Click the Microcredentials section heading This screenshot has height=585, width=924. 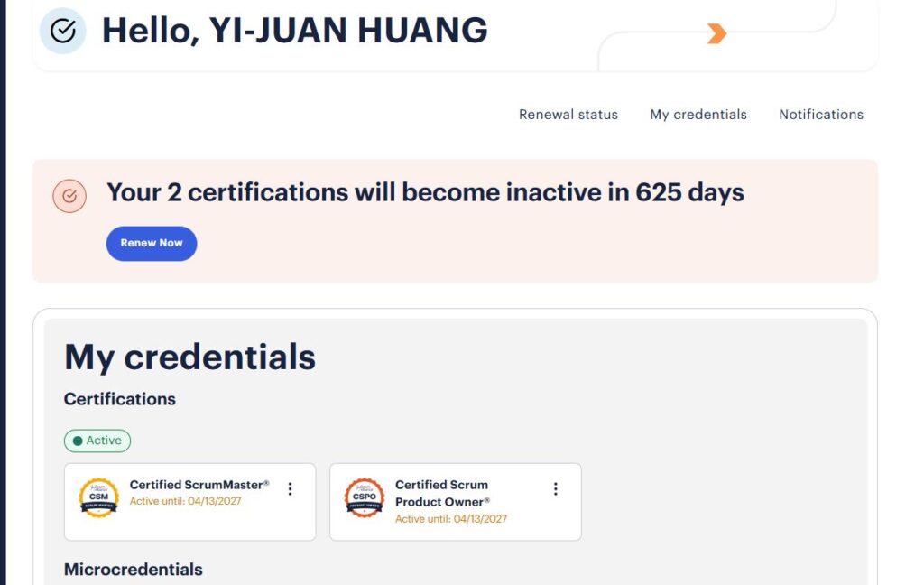tap(134, 570)
